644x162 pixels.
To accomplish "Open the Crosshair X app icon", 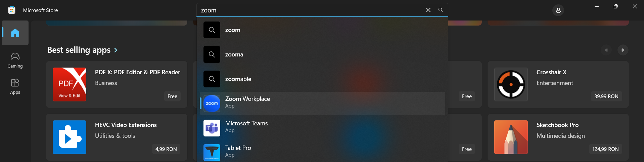I will pyautogui.click(x=511, y=84).
